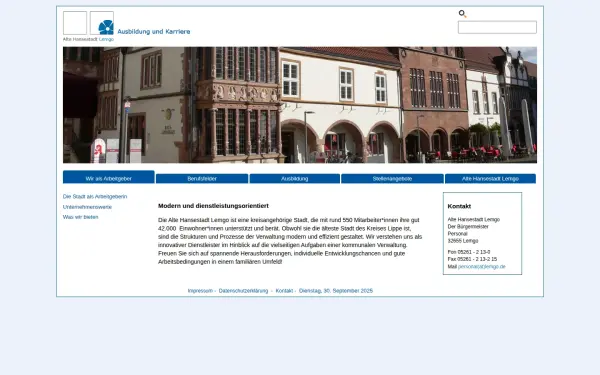The image size is (600, 375).
Task: Open the Wir als Arbeitgeber tab
Action: [x=109, y=177]
